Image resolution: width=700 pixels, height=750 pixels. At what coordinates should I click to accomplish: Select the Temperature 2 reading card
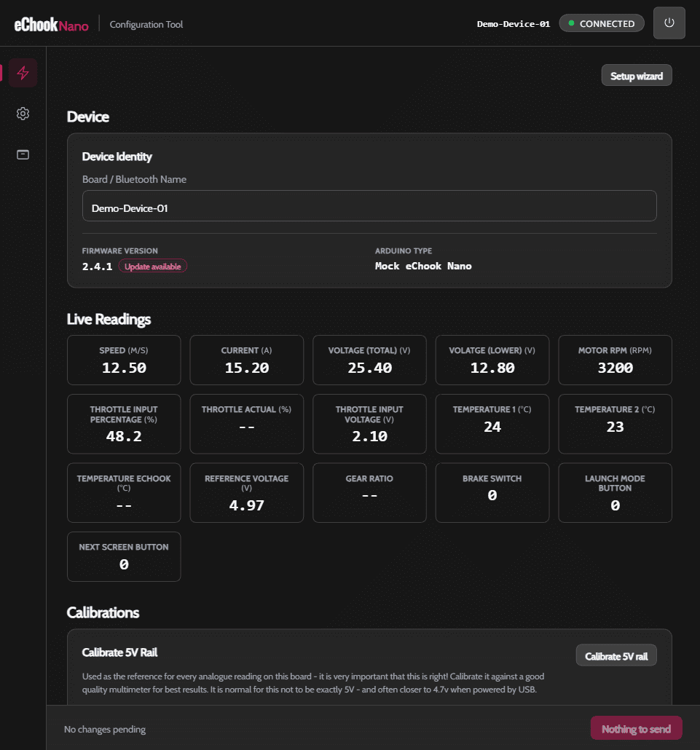point(615,424)
